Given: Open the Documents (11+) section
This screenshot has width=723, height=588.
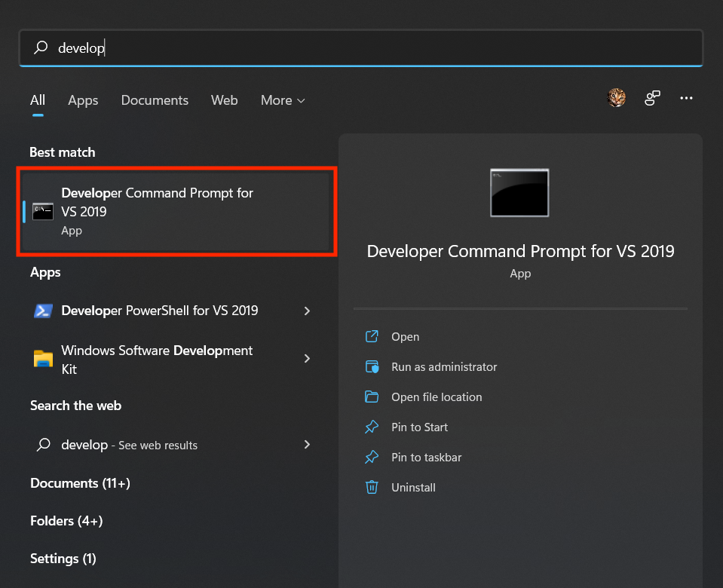Looking at the screenshot, I should tap(80, 483).
